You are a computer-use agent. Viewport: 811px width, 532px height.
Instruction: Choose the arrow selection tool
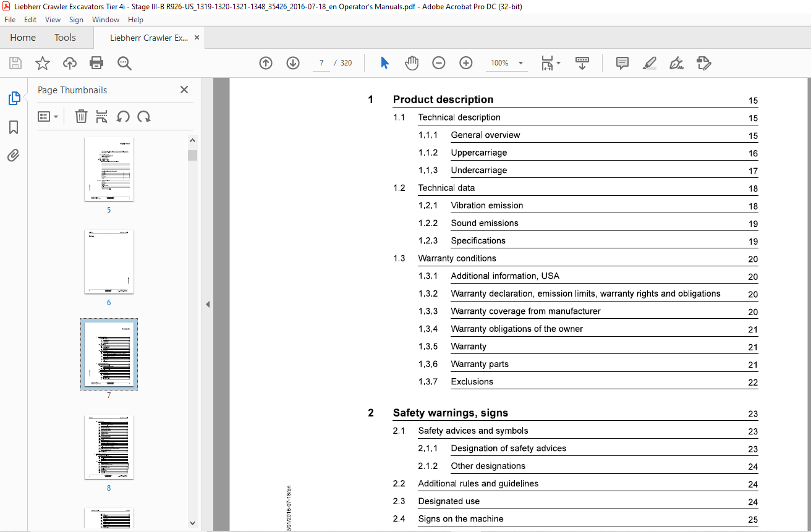tap(384, 63)
